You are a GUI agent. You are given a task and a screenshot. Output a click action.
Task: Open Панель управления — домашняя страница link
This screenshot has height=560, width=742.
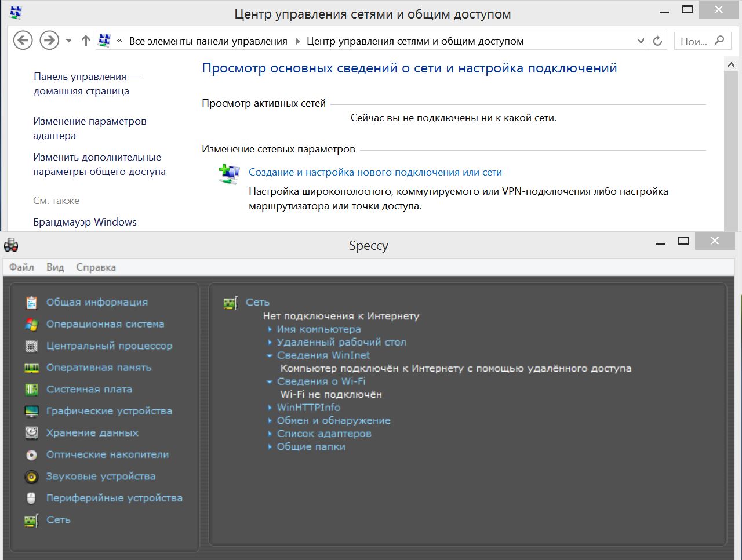tap(86, 83)
